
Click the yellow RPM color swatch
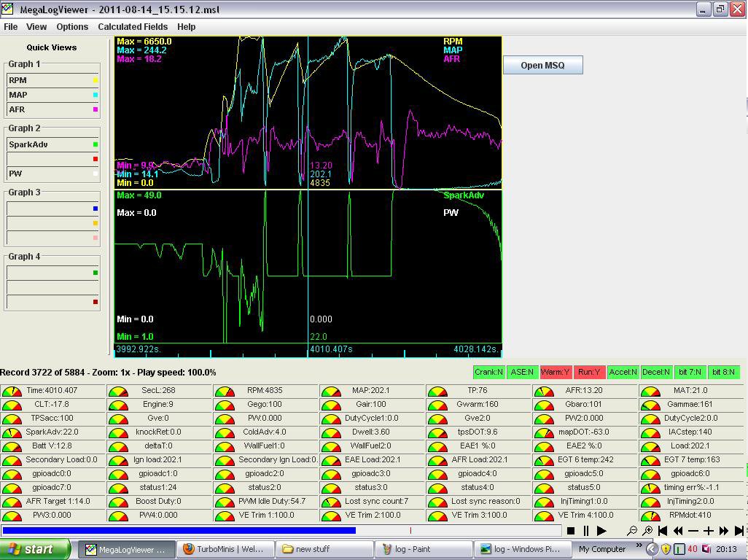pos(96,80)
